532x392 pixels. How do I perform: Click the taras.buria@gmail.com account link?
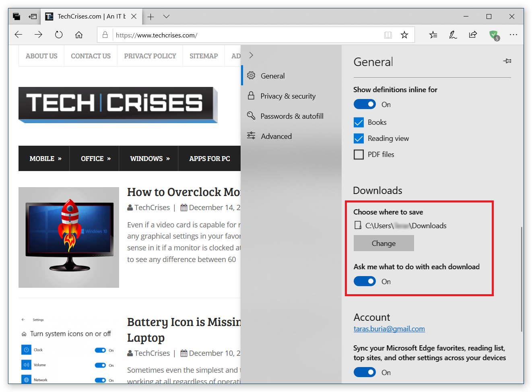[389, 329]
